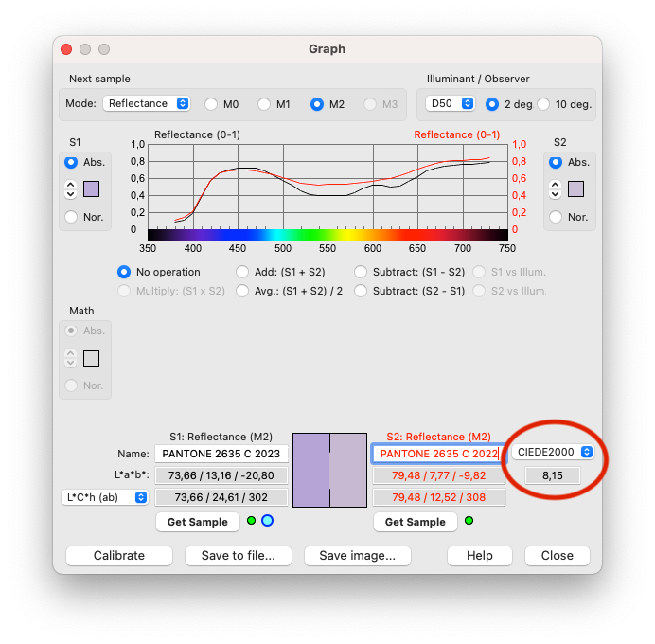Open the Mode Reflectance dropdown
The width and height of the screenshot is (655, 644).
coord(147,103)
